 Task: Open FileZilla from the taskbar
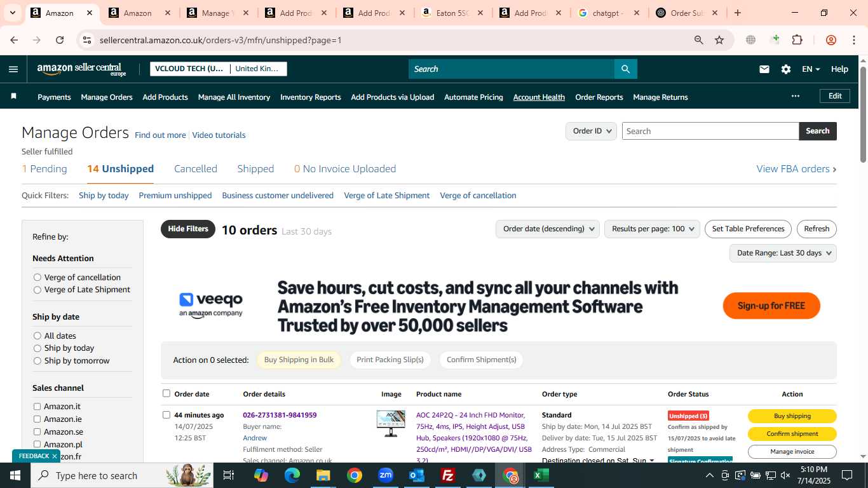pos(448,475)
